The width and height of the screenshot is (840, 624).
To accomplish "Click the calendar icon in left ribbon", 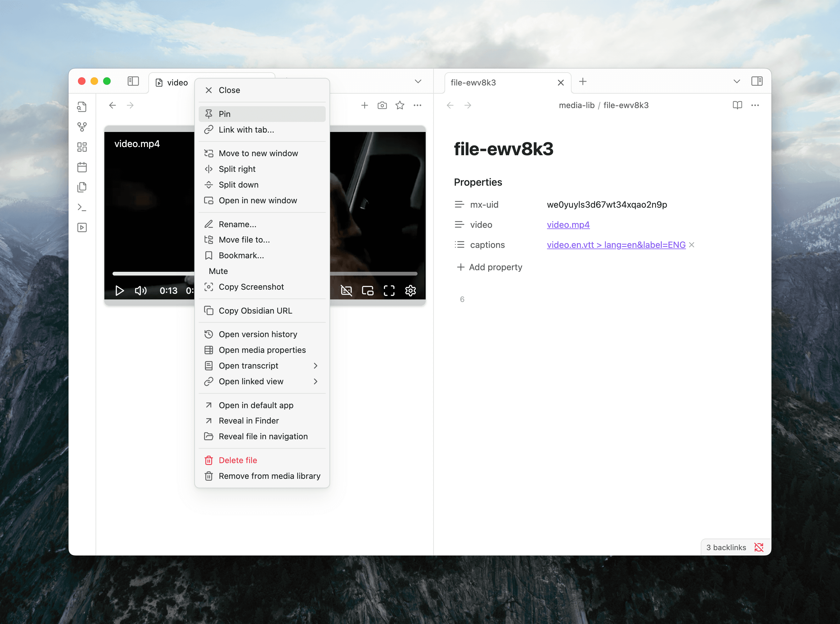I will point(82,167).
